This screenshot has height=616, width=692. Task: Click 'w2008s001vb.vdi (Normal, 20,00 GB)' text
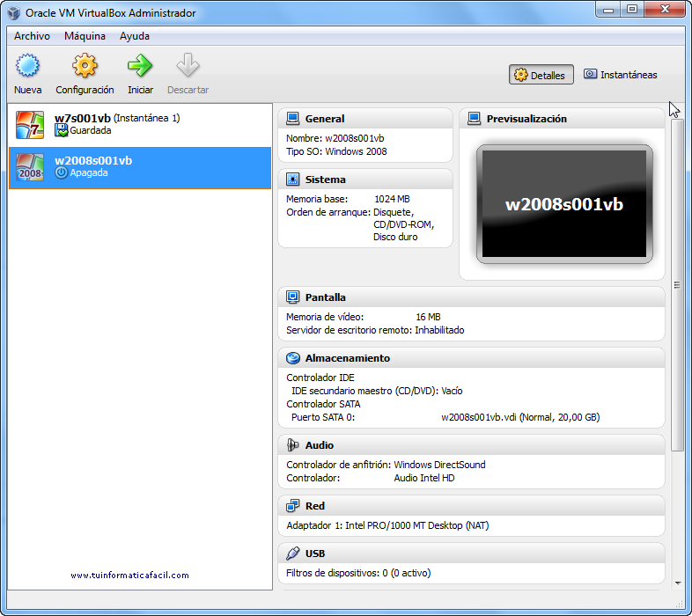click(520, 417)
